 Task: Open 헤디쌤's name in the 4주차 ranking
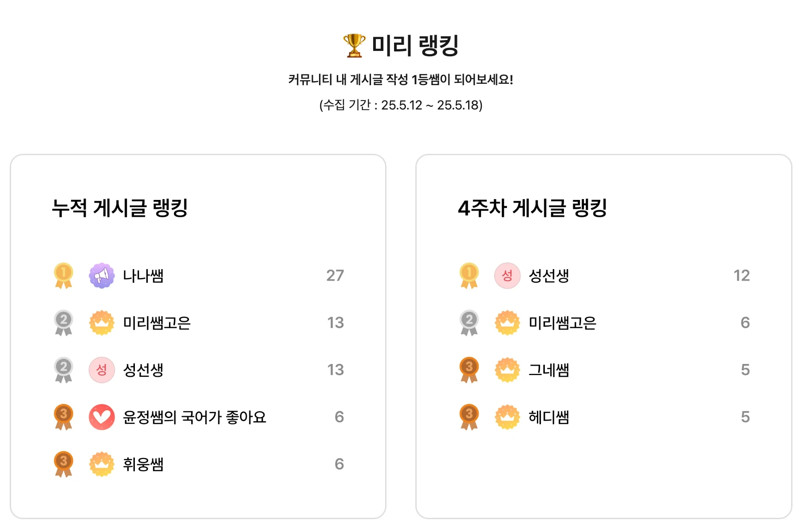[549, 417]
